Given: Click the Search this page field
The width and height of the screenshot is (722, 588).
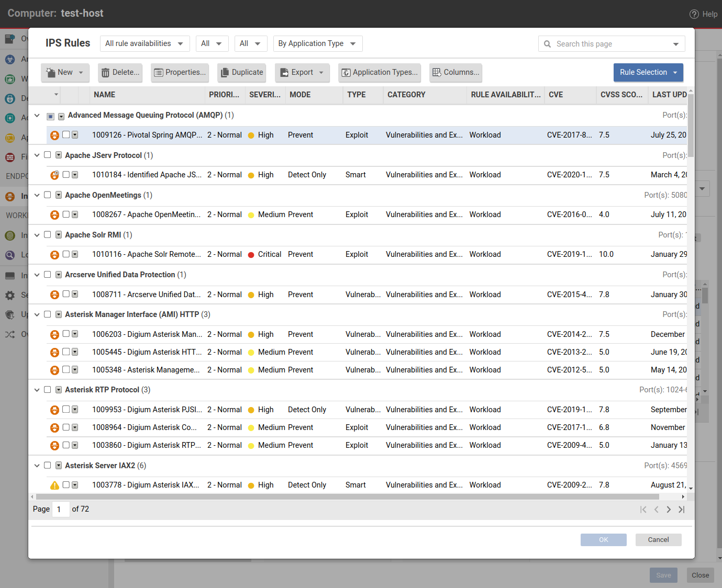Looking at the screenshot, I should point(612,44).
